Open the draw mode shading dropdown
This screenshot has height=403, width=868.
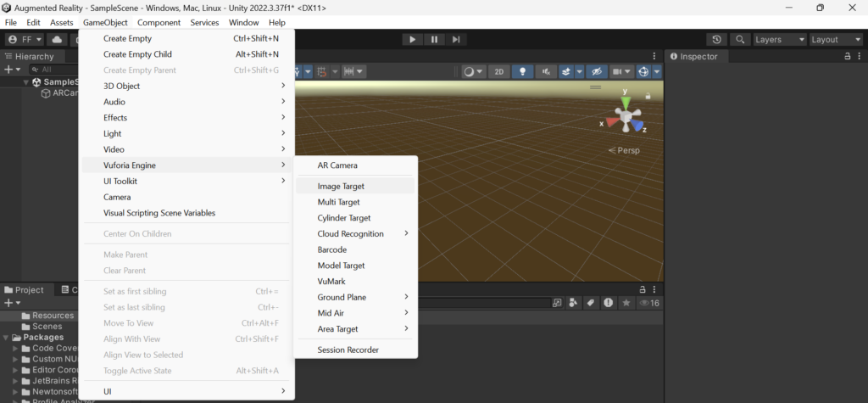(x=474, y=71)
